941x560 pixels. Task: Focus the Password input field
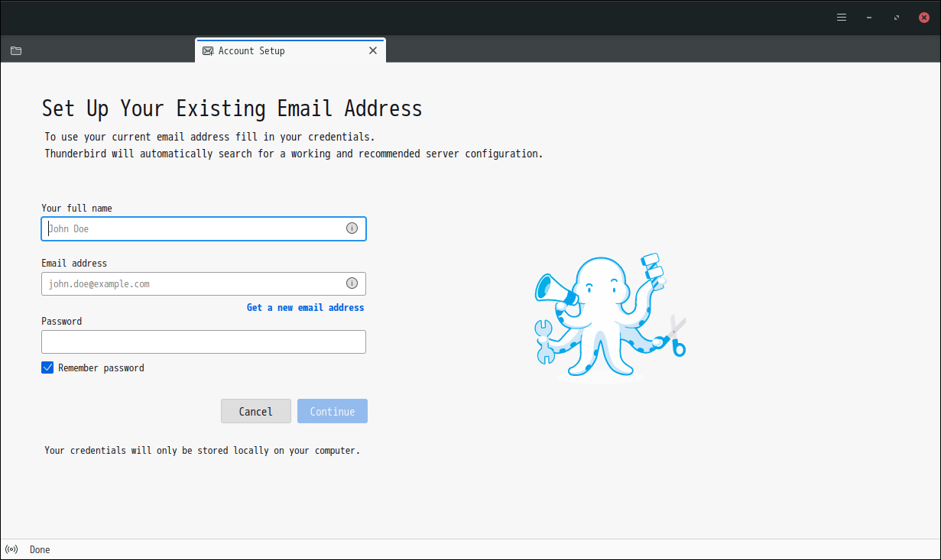[x=203, y=342]
